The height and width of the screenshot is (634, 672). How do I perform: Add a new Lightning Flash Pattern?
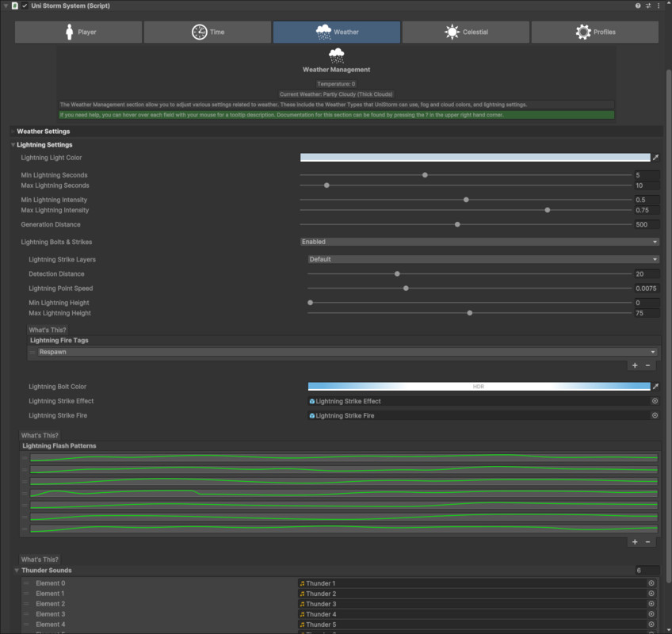coord(635,542)
